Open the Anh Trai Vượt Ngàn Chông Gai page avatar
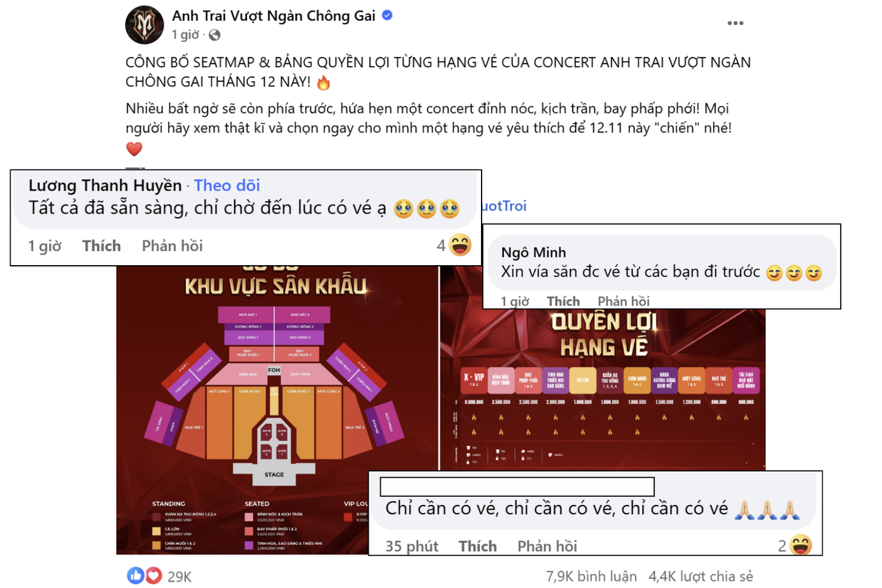This screenshot has height=588, width=882. coord(145,25)
